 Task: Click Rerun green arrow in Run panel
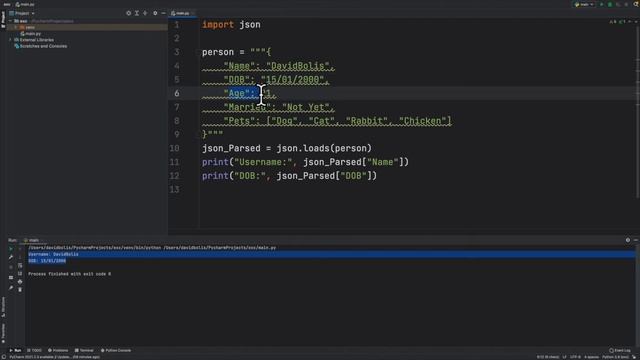coord(11,248)
